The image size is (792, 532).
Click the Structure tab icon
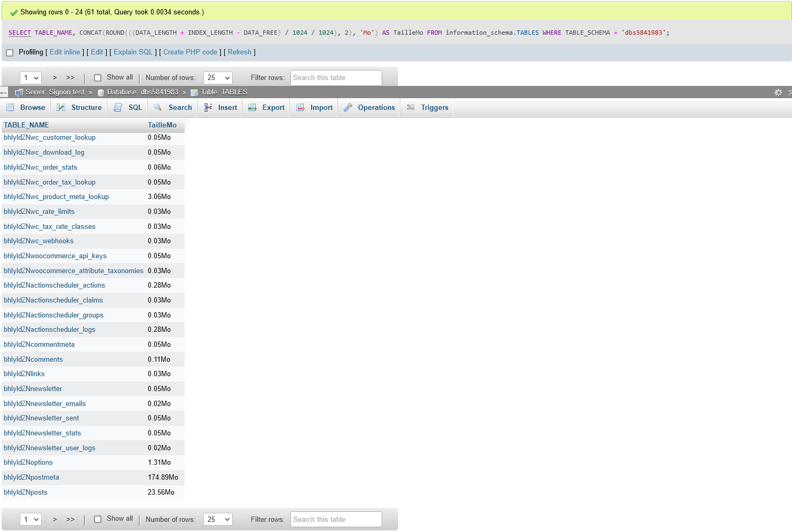[61, 107]
